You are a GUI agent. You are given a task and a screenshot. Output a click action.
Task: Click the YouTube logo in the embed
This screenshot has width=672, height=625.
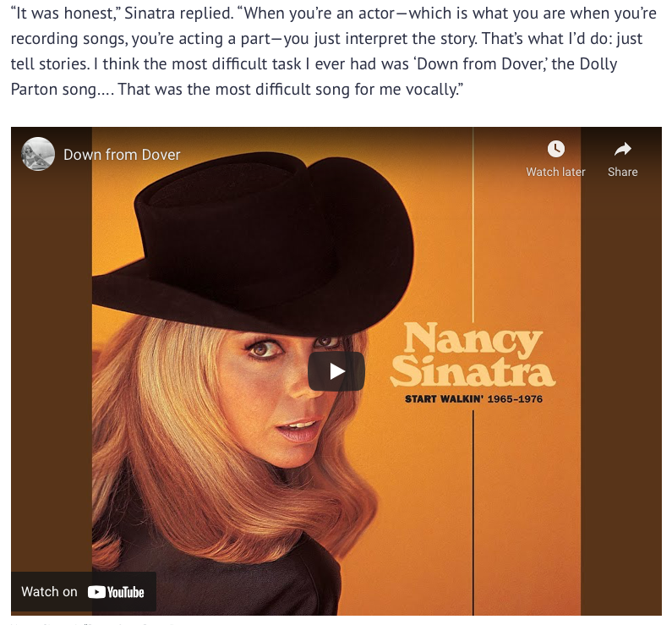click(x=116, y=592)
